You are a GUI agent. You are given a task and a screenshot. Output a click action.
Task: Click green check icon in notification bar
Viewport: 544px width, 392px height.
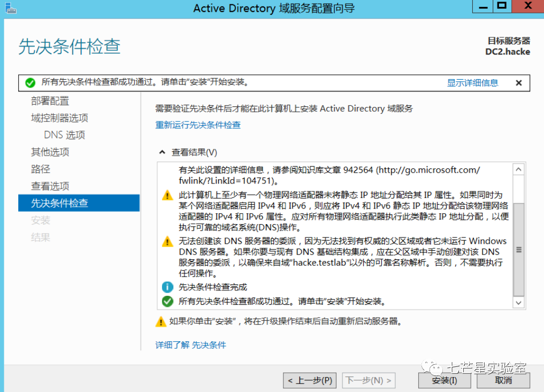click(x=30, y=83)
